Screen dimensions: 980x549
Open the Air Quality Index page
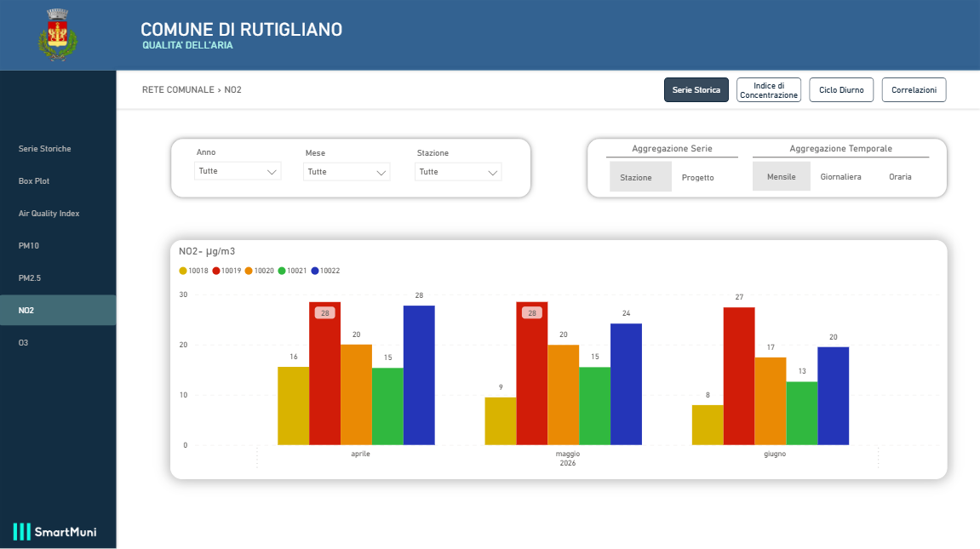[58, 214]
